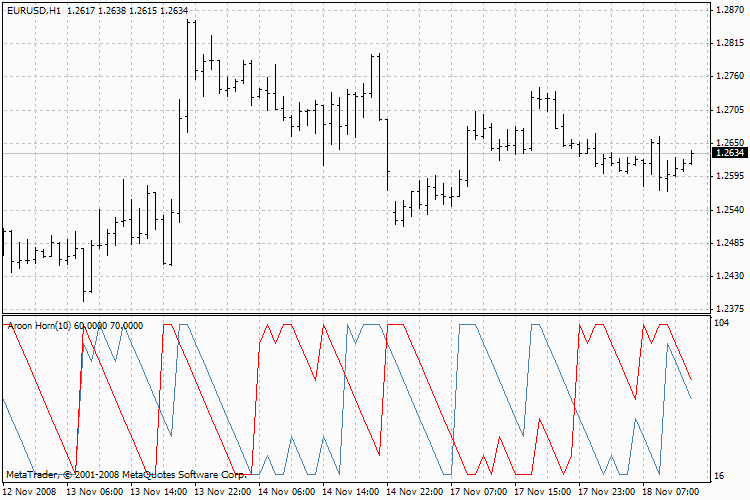The width and height of the screenshot is (750, 500).
Task: Click the 13 Nov 06:00 time label
Action: 94,491
